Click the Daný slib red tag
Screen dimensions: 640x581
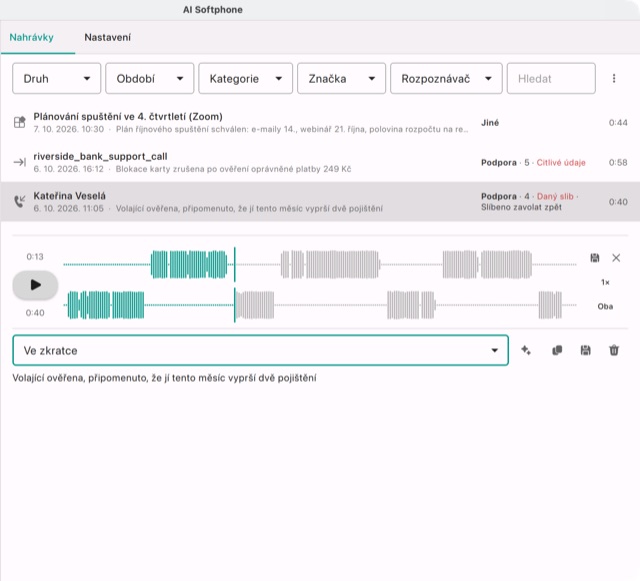tap(555, 196)
